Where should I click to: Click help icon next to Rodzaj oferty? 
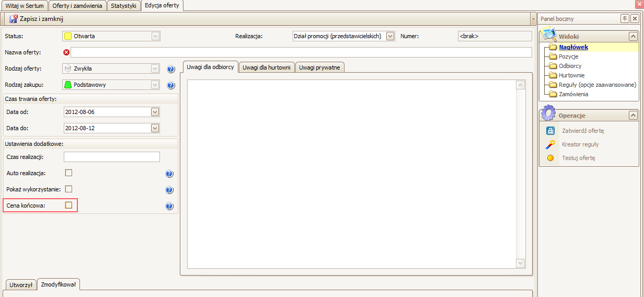[170, 69]
